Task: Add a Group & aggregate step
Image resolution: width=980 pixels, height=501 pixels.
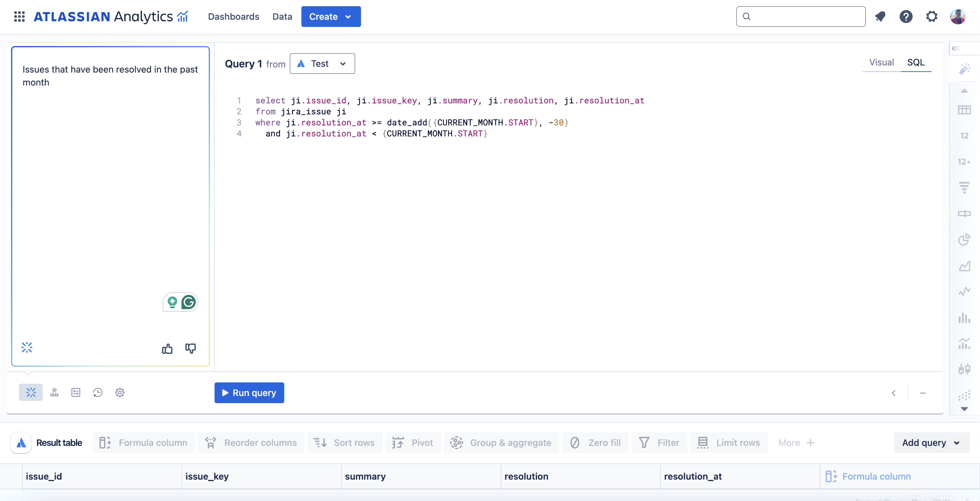Action: tap(501, 442)
